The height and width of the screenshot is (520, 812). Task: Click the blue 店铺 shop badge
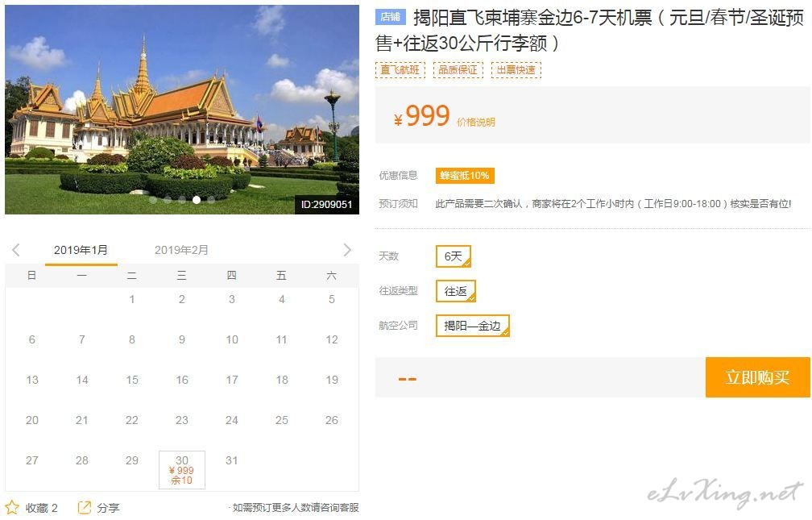click(x=391, y=17)
